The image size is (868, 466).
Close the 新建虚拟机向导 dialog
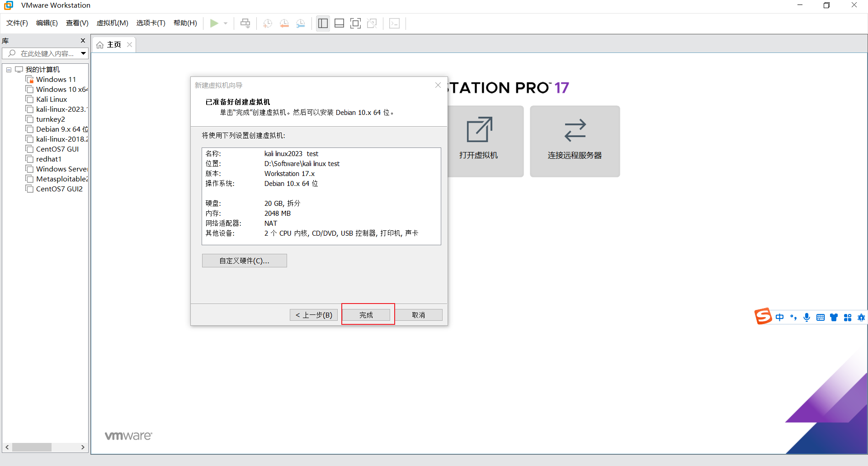click(x=438, y=85)
